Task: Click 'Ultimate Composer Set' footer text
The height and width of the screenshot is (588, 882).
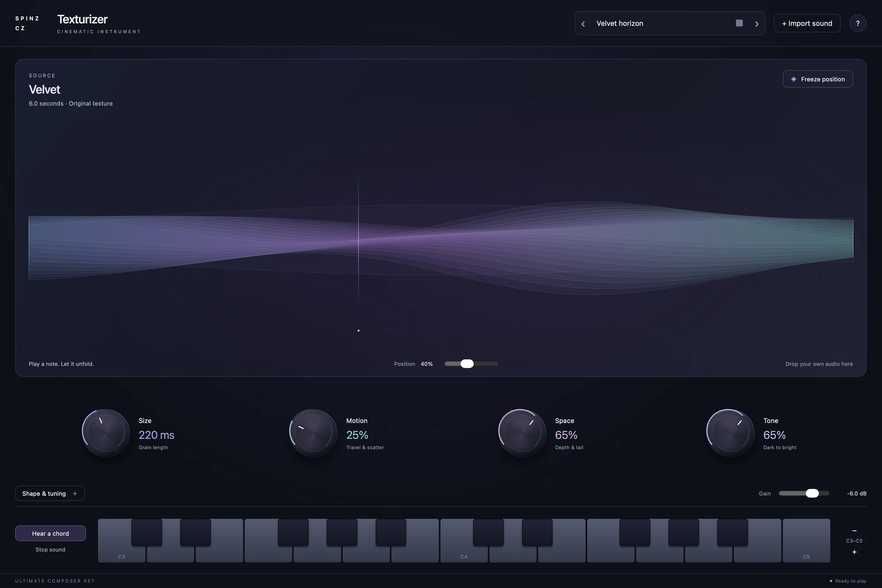Action: (55, 581)
